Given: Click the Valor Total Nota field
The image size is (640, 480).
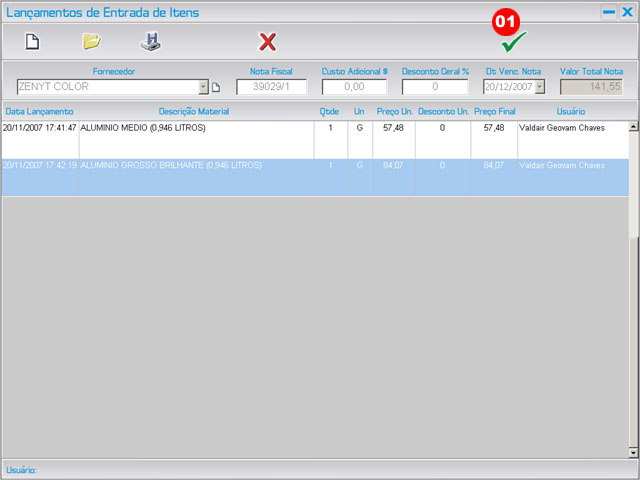Looking at the screenshot, I should point(590,87).
